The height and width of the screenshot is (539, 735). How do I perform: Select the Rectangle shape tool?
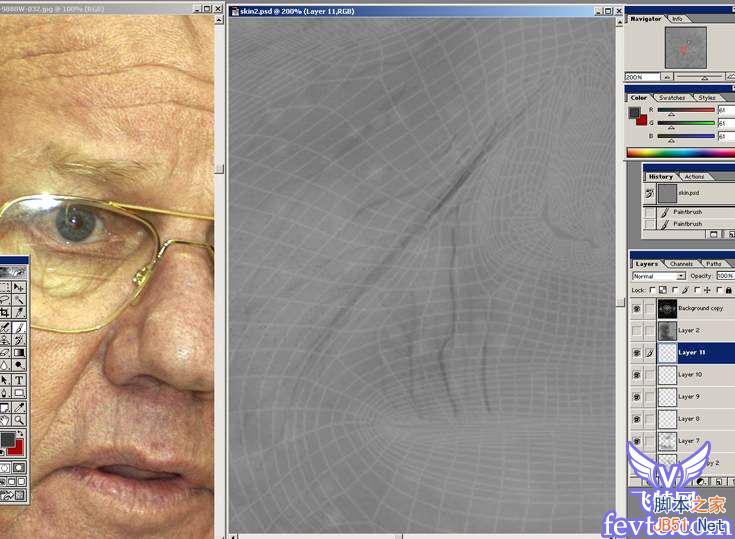pyautogui.click(x=18, y=393)
